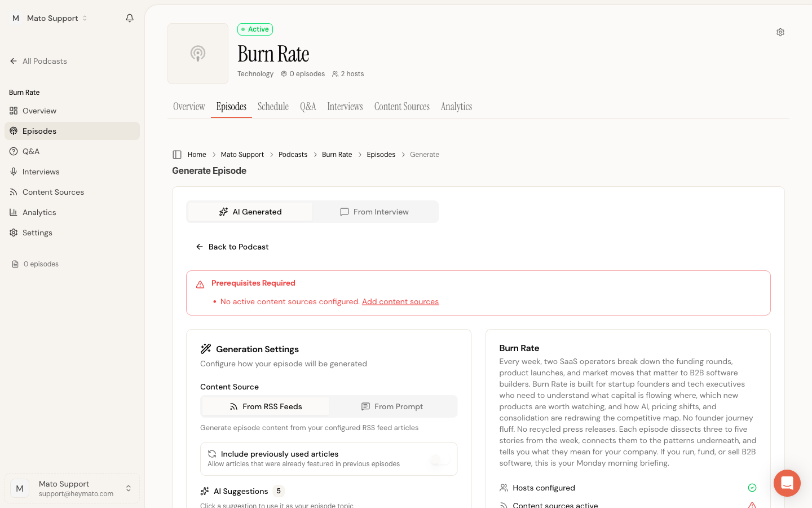Click the Back to Podcast arrow icon
Viewport: 812px width, 508px height.
200,247
